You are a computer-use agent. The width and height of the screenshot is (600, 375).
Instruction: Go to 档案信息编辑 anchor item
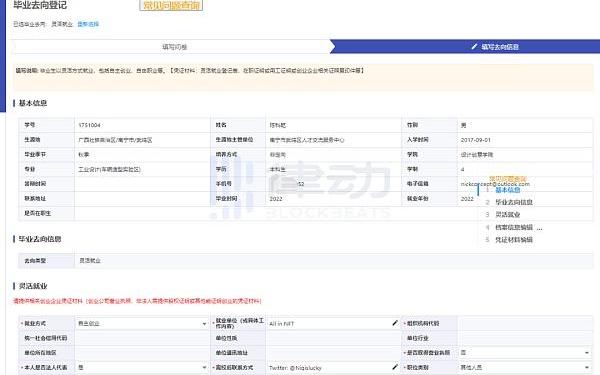[x=514, y=227]
